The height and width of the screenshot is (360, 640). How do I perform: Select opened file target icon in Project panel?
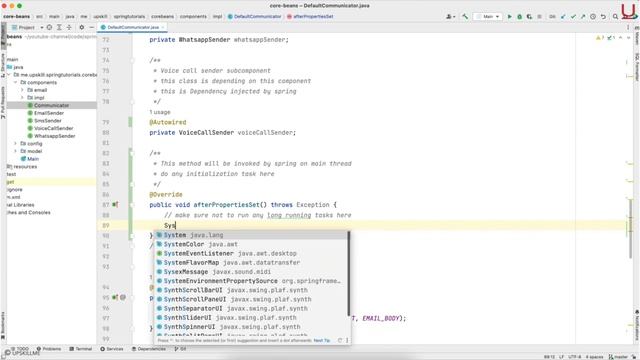(x=49, y=27)
